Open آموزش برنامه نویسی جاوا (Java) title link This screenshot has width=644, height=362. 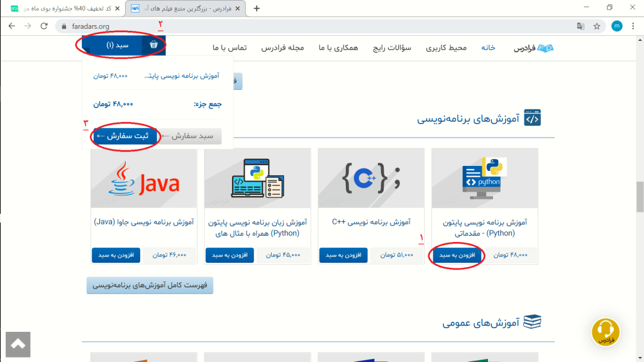[x=144, y=222]
